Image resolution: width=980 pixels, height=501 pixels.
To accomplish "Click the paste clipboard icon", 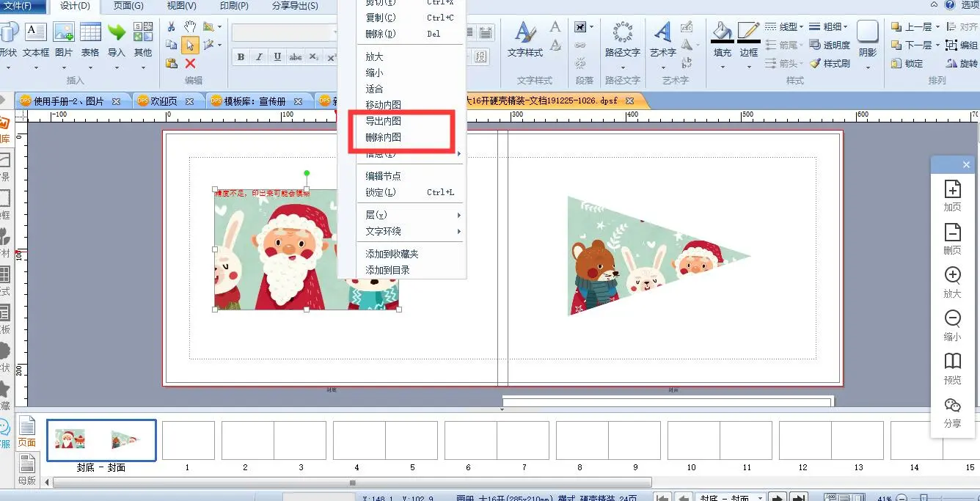I will [171, 64].
